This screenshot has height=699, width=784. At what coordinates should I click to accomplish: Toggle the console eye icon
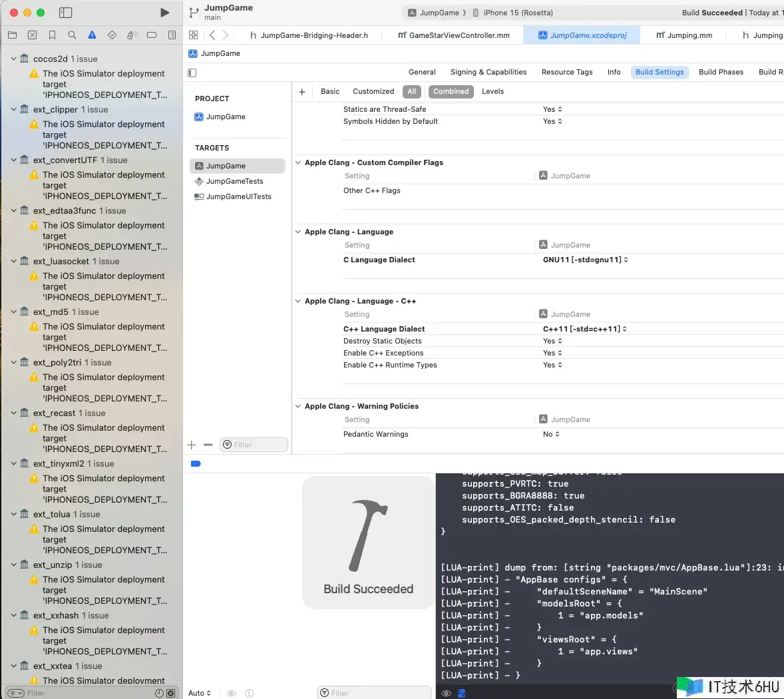coord(446,693)
